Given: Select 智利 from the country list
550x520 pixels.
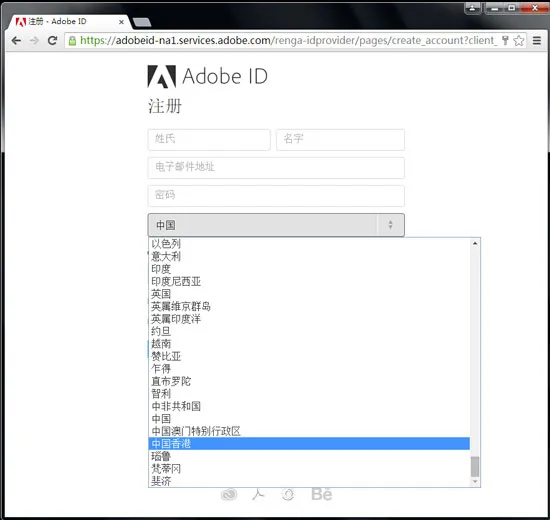Looking at the screenshot, I should tap(309, 394).
